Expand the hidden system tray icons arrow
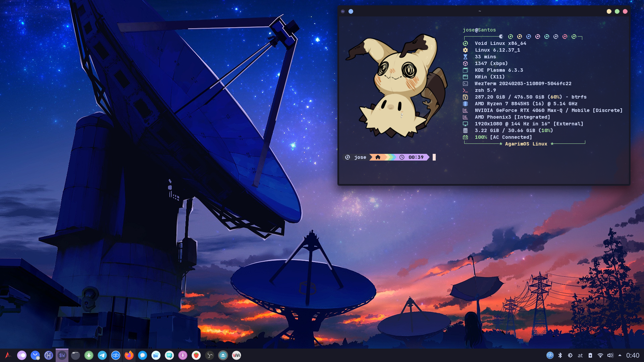 (x=620, y=355)
